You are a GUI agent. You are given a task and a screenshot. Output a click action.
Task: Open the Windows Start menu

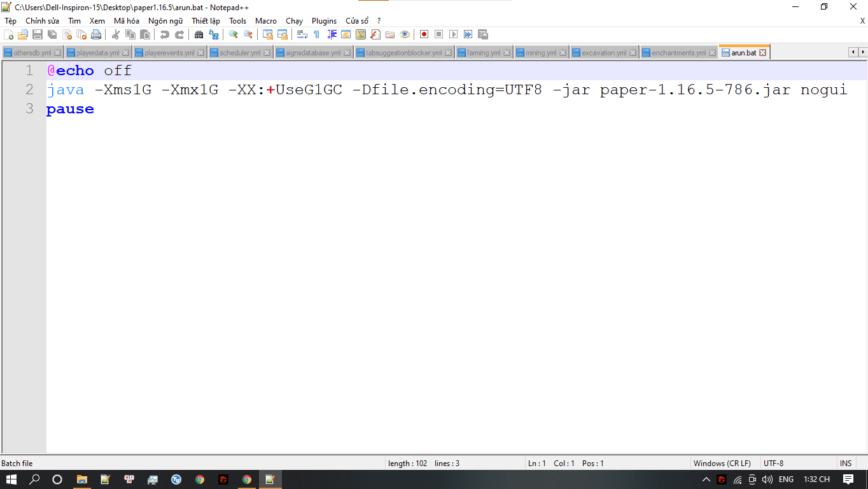click(12, 479)
